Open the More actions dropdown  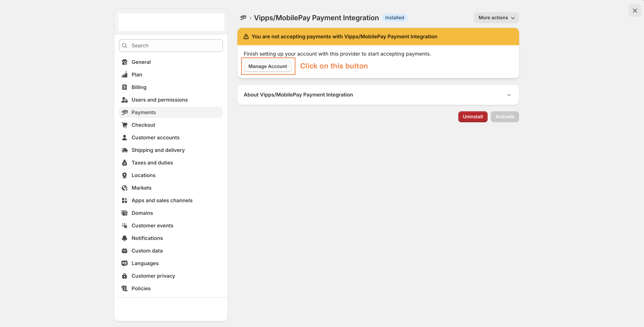pos(496,18)
